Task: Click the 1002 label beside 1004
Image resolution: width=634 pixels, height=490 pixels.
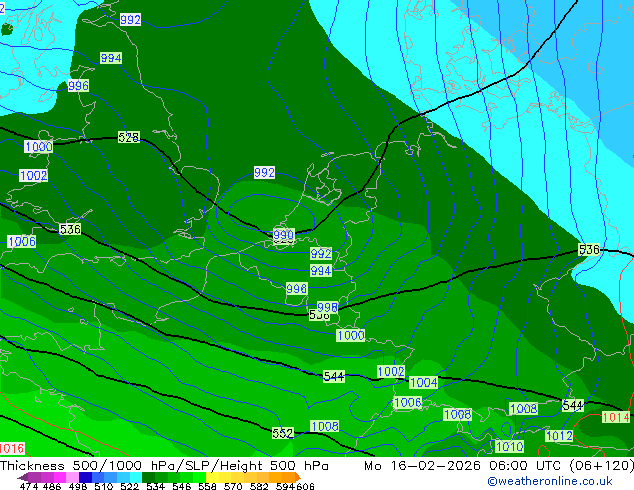Action: (391, 372)
